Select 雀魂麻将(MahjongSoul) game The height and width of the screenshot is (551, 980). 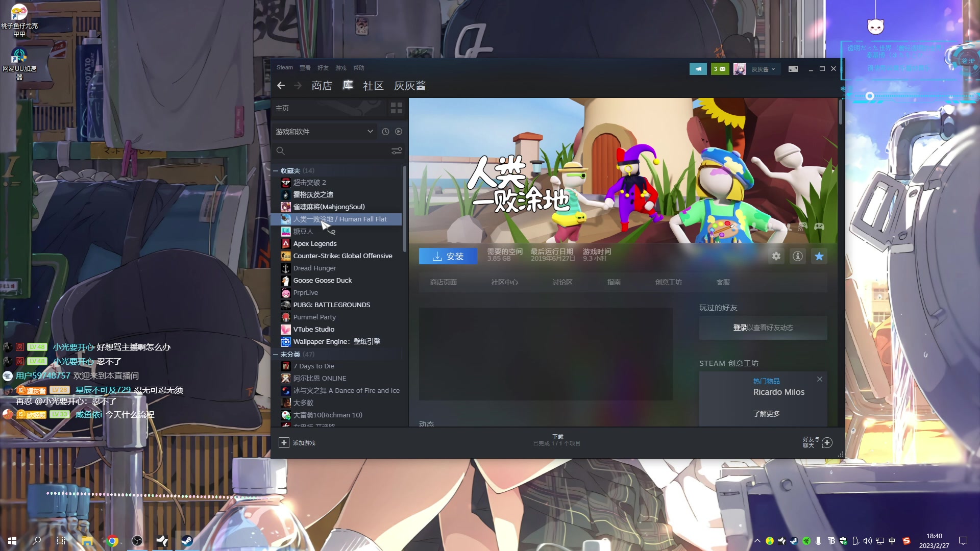[x=337, y=207]
